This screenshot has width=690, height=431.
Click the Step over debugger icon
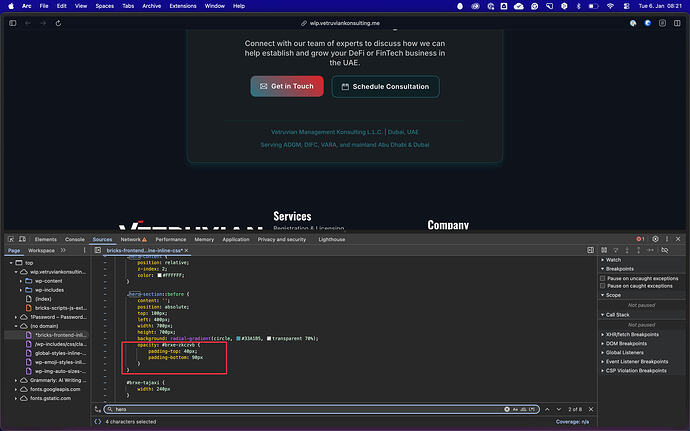point(616,250)
